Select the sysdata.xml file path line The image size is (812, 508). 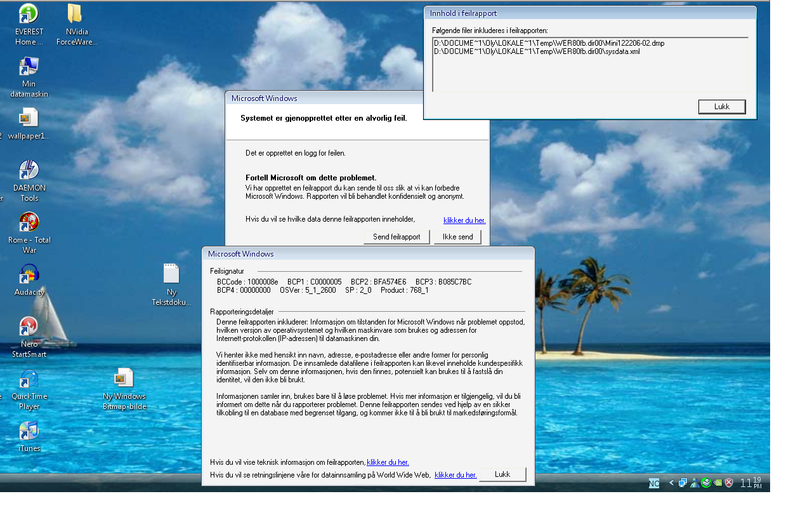pos(537,51)
